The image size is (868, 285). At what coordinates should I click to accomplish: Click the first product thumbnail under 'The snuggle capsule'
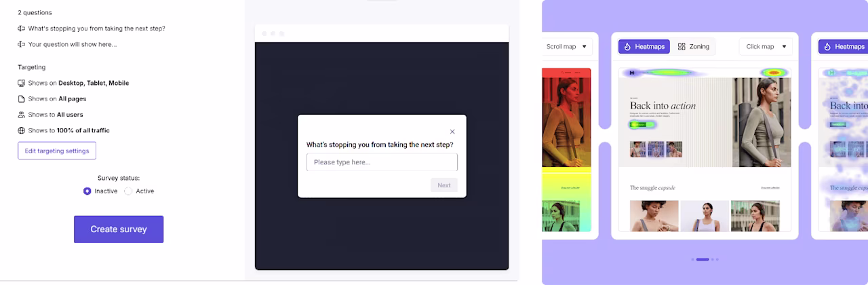coord(654,216)
